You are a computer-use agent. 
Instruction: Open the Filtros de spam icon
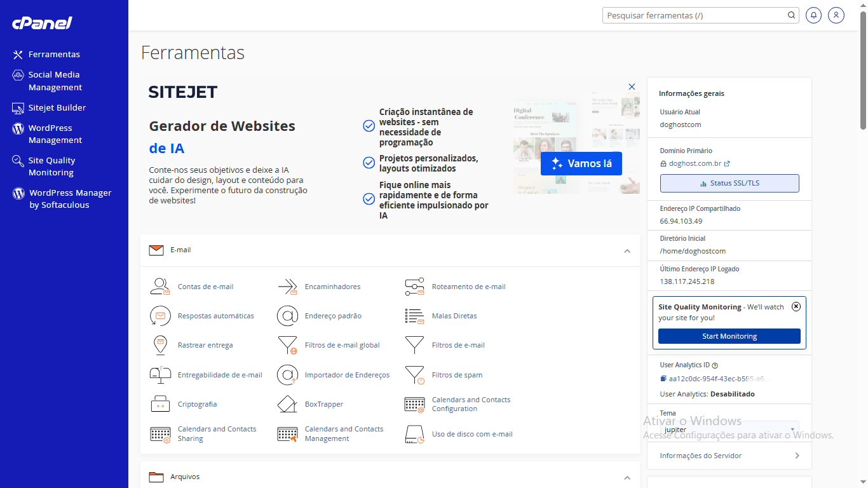414,375
